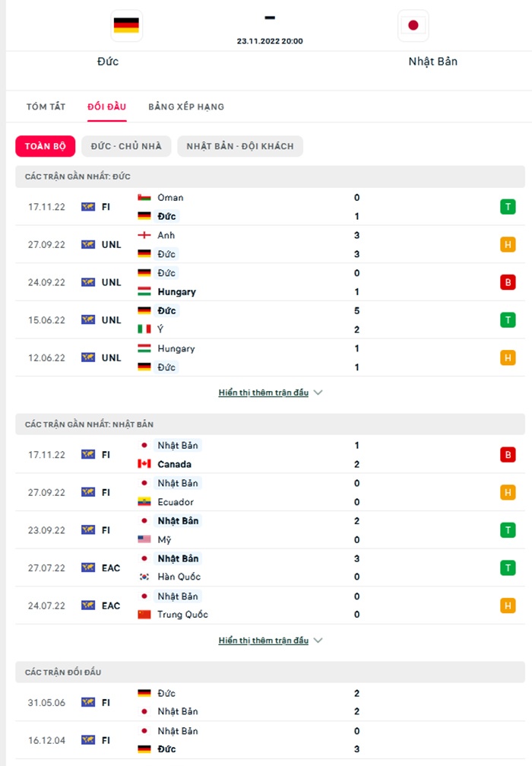Select the TOÀN BỘ filter
532x766 pixels.
[x=46, y=146]
